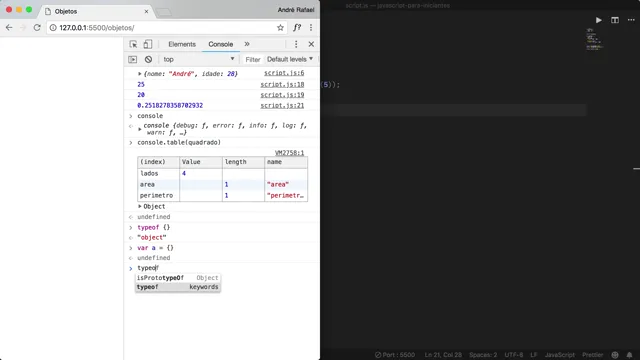The height and width of the screenshot is (360, 640).
Task: Click the console Filter field
Action: point(253,60)
